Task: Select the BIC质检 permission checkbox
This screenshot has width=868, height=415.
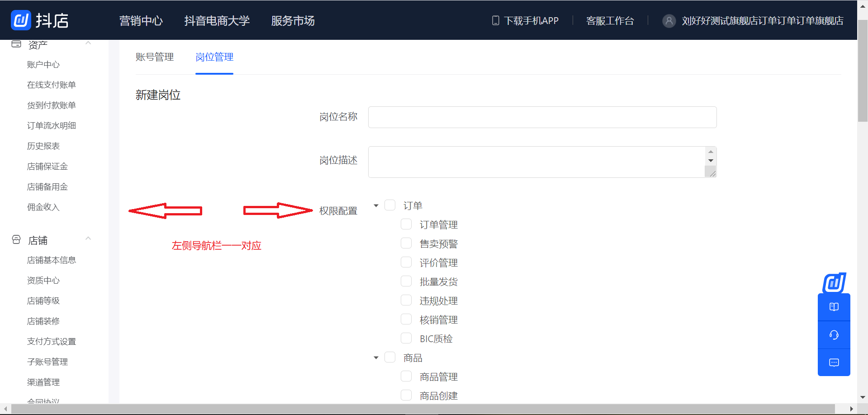Action: click(406, 338)
